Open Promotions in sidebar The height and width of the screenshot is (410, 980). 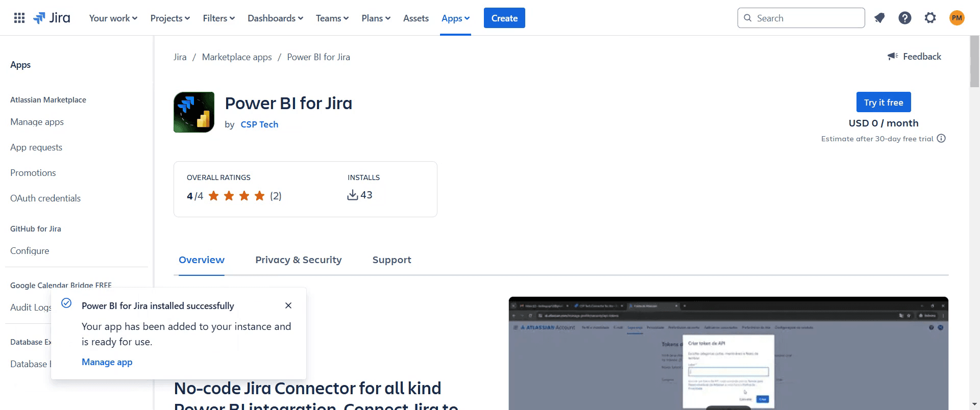[33, 173]
